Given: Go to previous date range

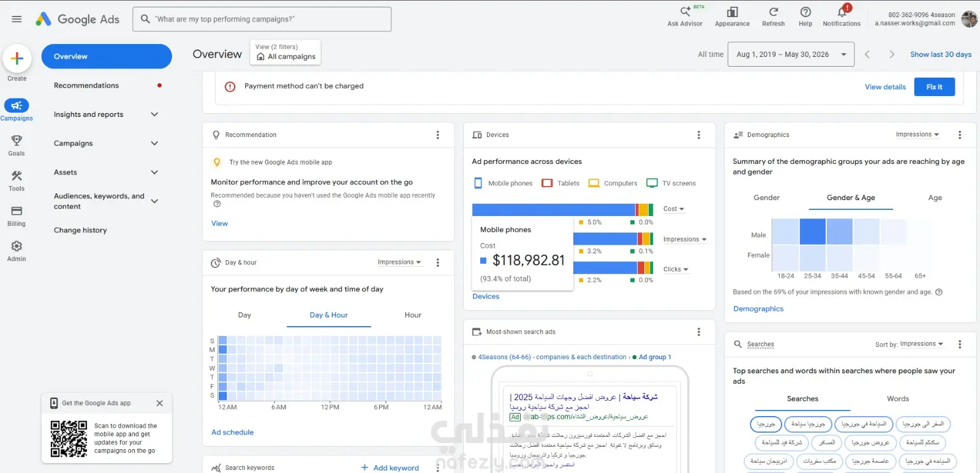Looking at the screenshot, I should (867, 54).
